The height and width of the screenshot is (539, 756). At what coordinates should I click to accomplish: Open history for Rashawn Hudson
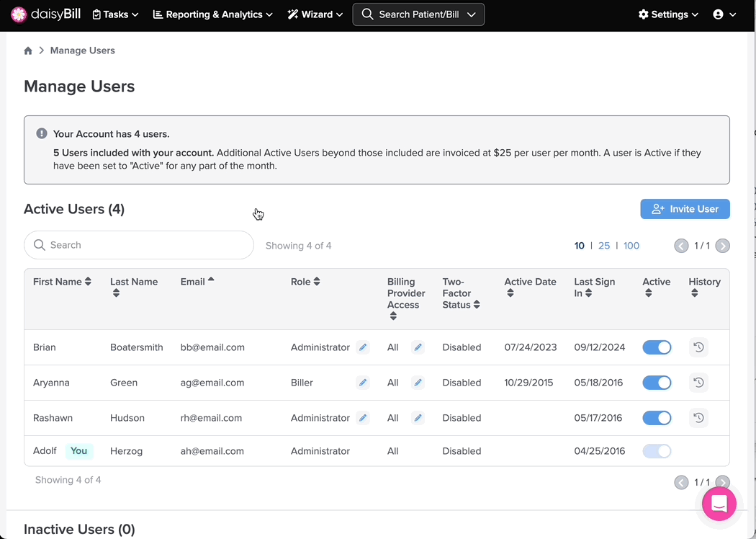[x=698, y=418]
